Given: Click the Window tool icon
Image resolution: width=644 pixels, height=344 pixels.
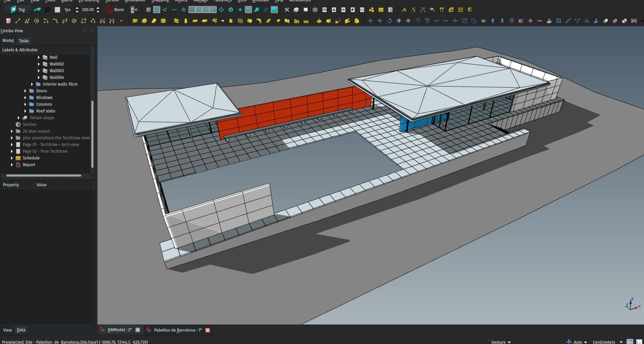Looking at the screenshot, I should 240,21.
